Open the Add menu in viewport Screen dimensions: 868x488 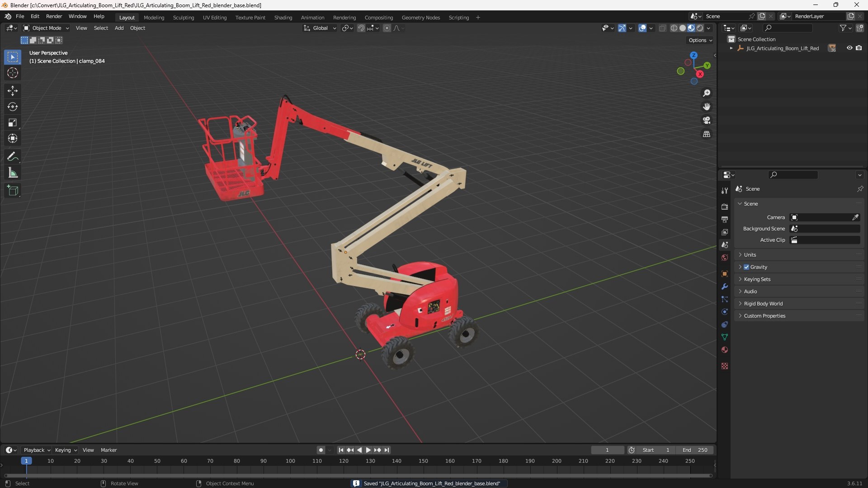(119, 28)
